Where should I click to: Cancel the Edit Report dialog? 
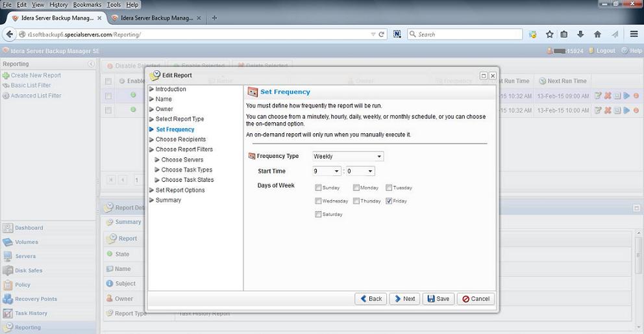[x=476, y=299]
